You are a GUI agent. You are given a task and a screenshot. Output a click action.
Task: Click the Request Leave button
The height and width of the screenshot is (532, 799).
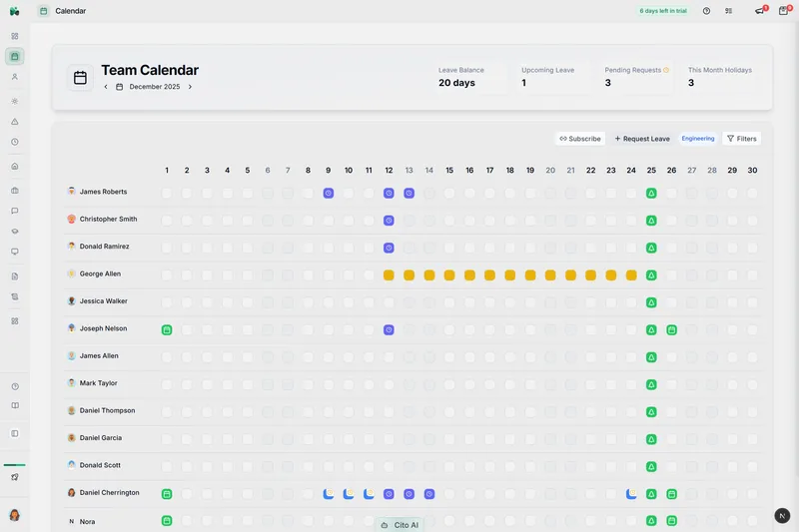point(642,139)
